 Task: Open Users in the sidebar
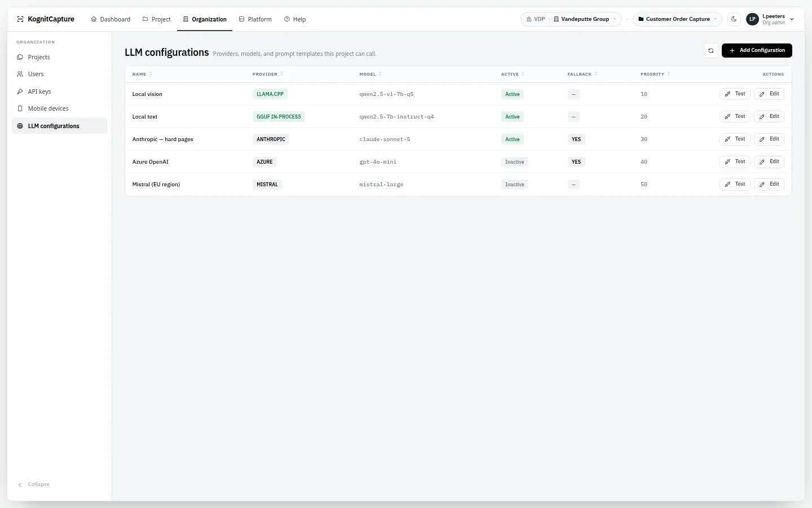[59, 74]
